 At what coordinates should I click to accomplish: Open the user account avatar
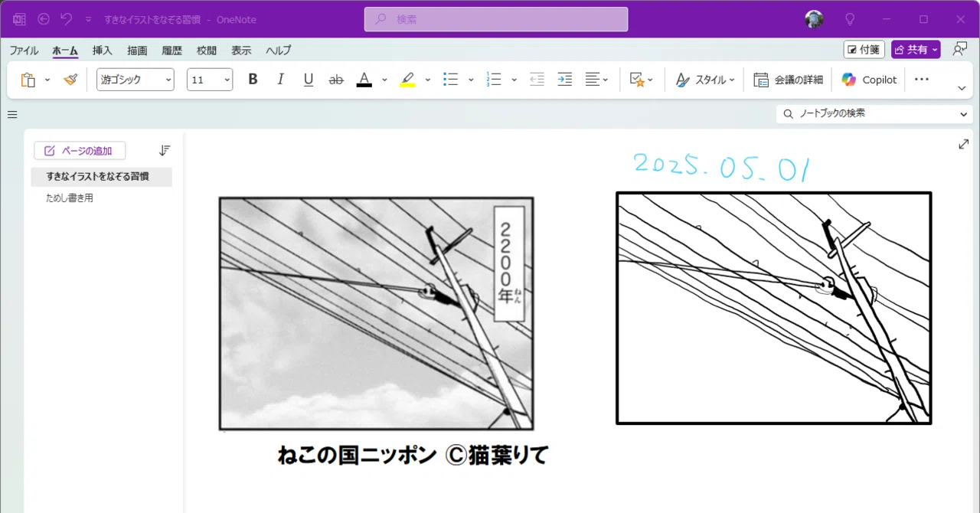click(814, 19)
